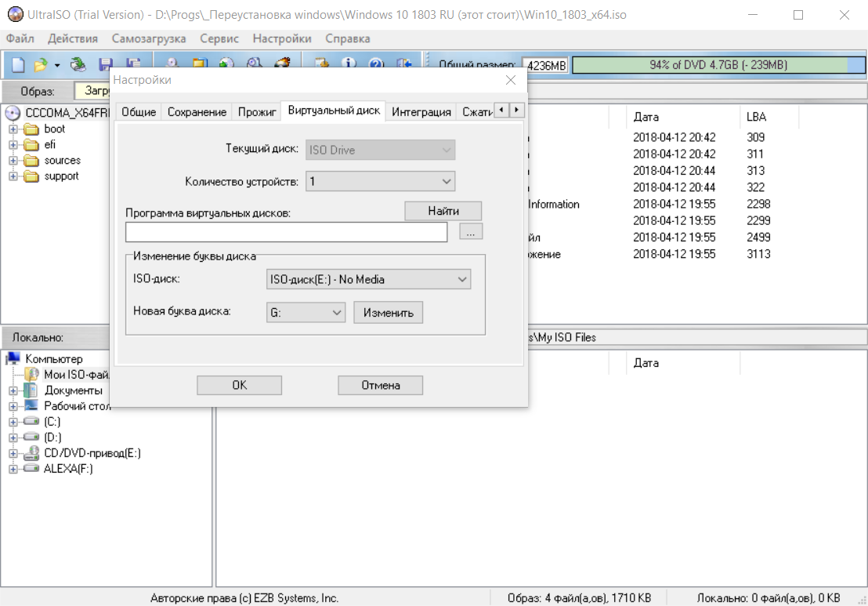Viewport: 868px width, 606px height.
Task: Open the Сервис menu
Action: click(x=219, y=38)
